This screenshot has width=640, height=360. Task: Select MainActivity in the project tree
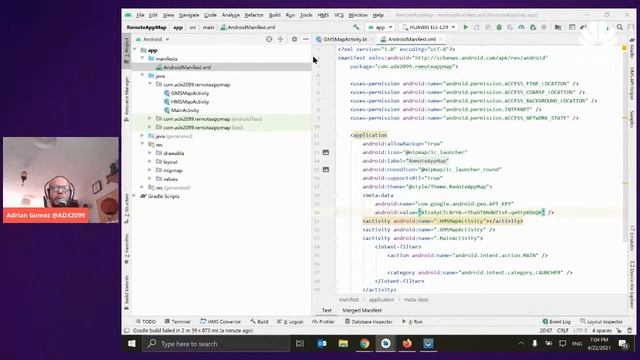click(x=185, y=110)
